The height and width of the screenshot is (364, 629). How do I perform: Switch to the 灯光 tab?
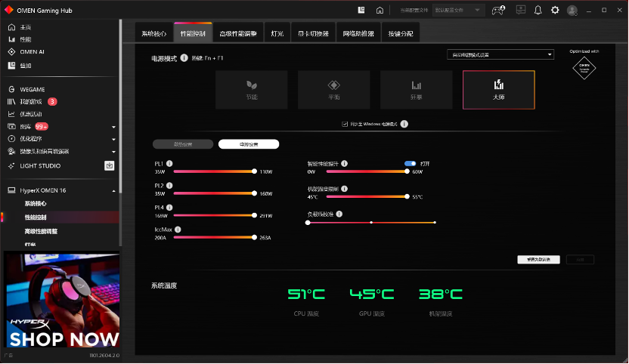pos(277,33)
